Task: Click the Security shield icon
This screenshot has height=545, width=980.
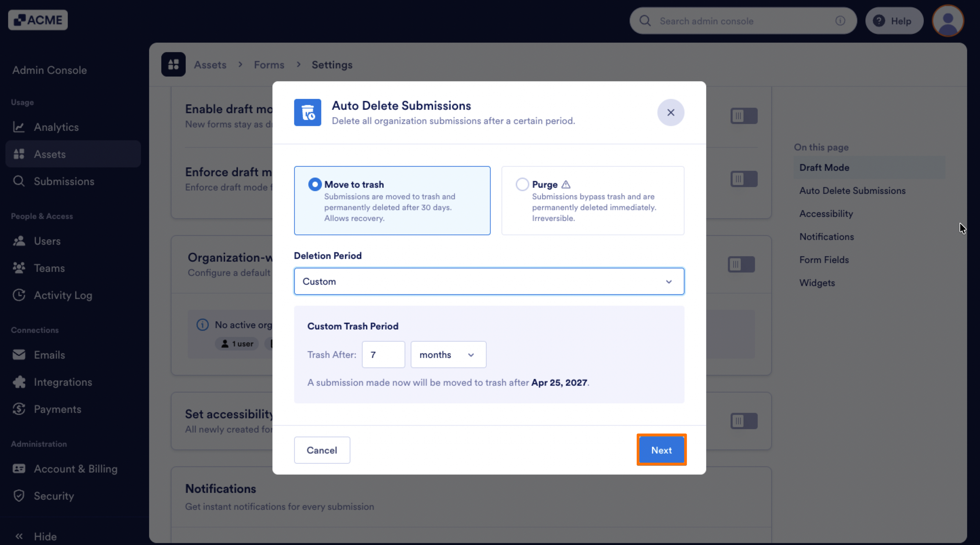Action: click(19, 496)
